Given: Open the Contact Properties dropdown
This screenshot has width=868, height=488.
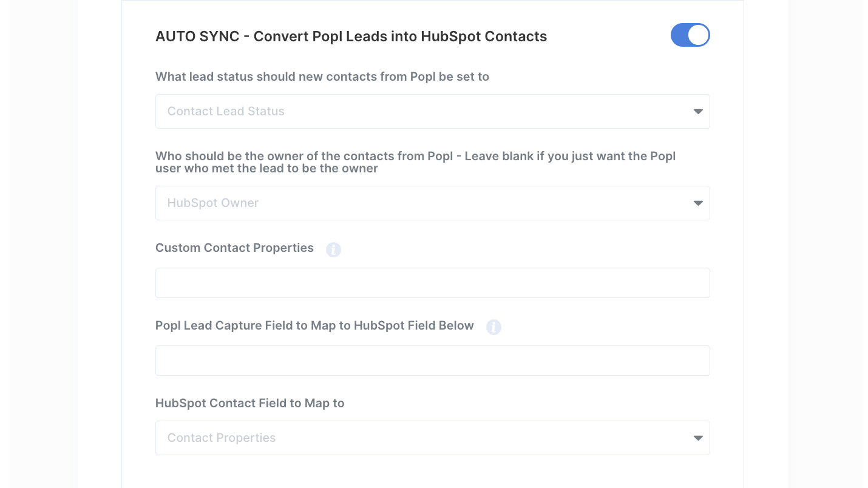Looking at the screenshot, I should 432,438.
